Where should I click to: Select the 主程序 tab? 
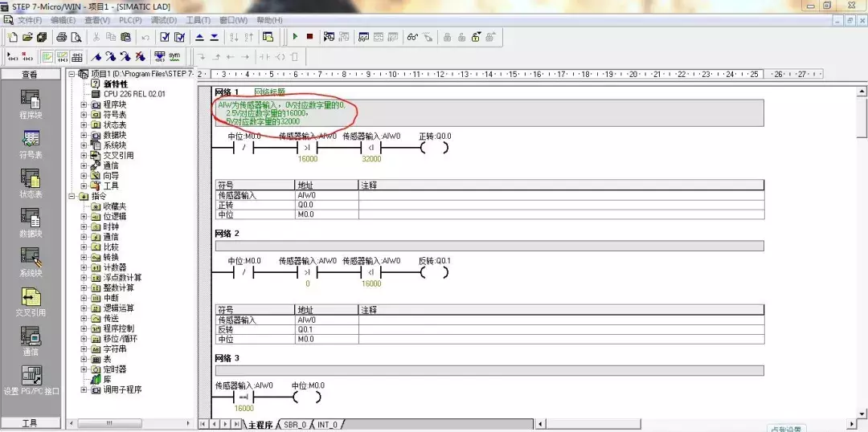(x=260, y=425)
